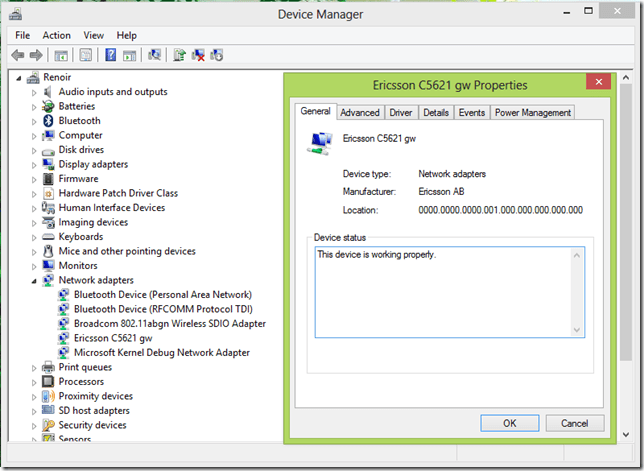Click Scan for hardware changes icon
The width and height of the screenshot is (644, 471).
[x=155, y=55]
